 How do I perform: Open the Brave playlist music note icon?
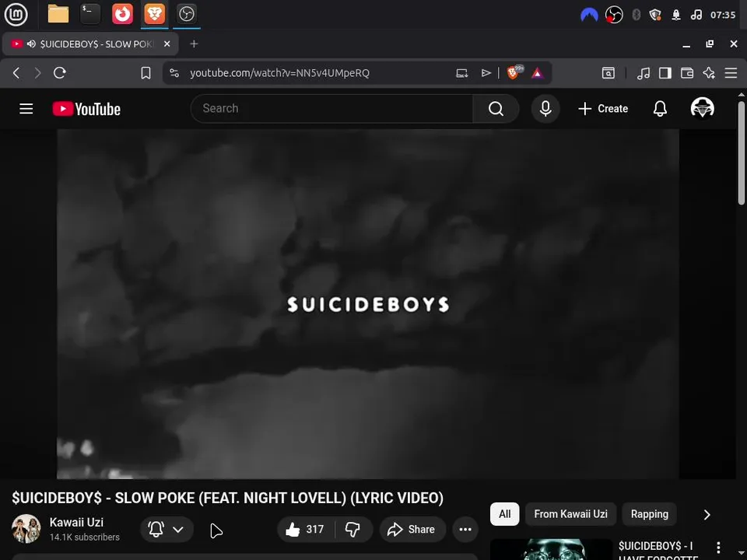pyautogui.click(x=644, y=73)
